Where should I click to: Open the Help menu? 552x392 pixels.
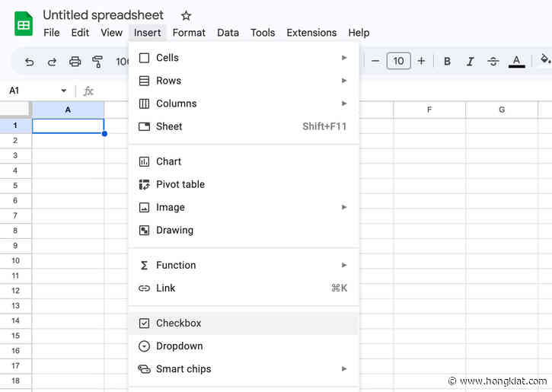pos(359,33)
